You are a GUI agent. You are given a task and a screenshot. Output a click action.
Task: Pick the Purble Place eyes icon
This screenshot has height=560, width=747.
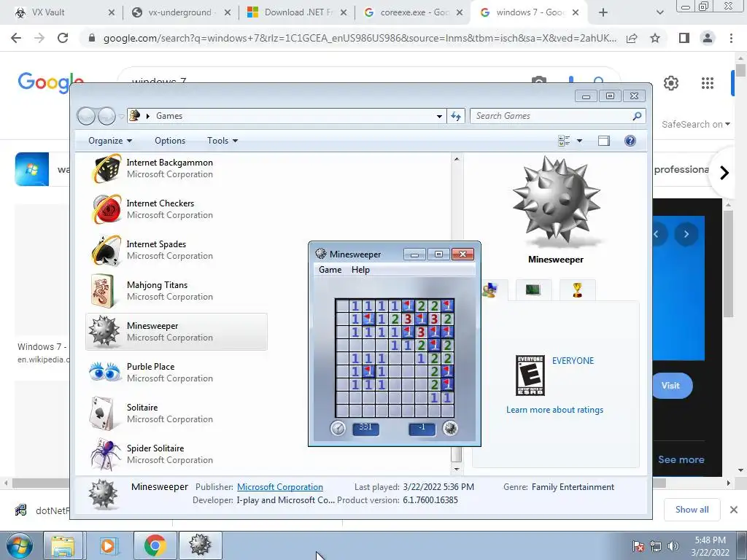(105, 372)
